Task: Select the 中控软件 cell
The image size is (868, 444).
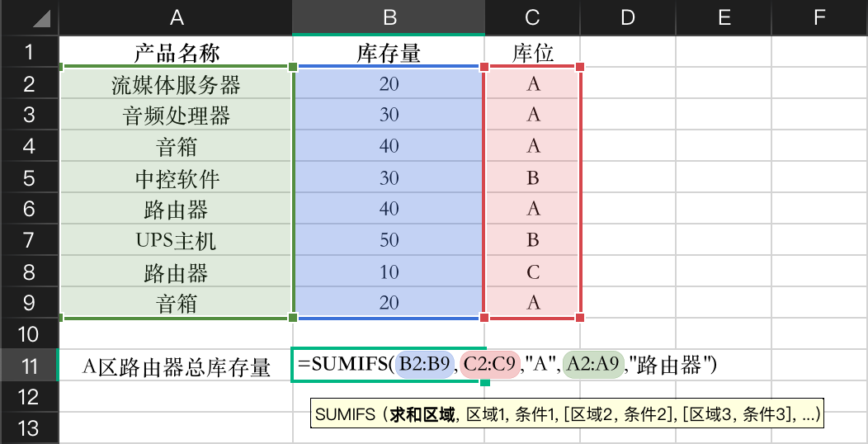Action: tap(176, 177)
